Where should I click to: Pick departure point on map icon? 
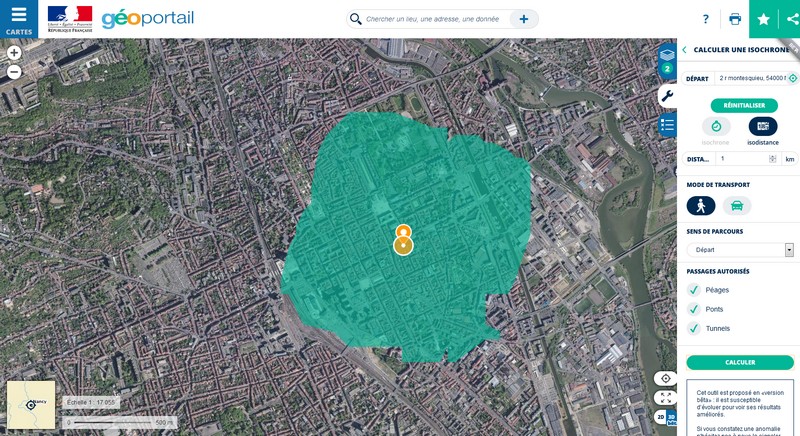[793, 79]
